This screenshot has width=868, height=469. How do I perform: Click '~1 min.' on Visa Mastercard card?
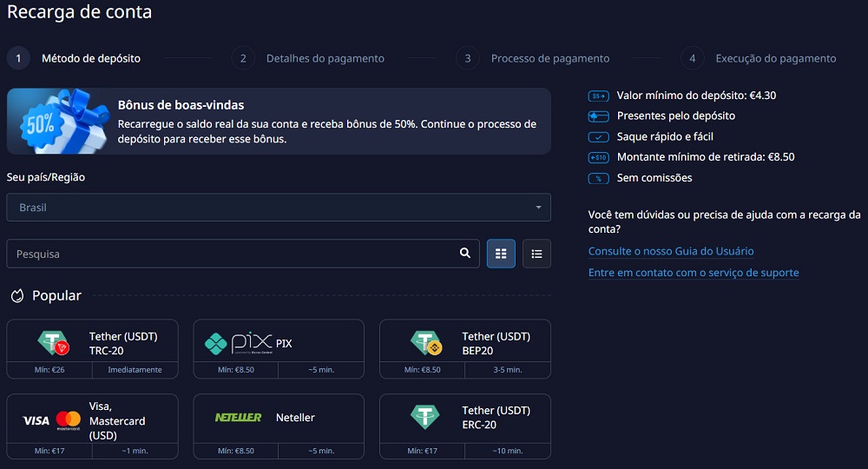tap(135, 451)
